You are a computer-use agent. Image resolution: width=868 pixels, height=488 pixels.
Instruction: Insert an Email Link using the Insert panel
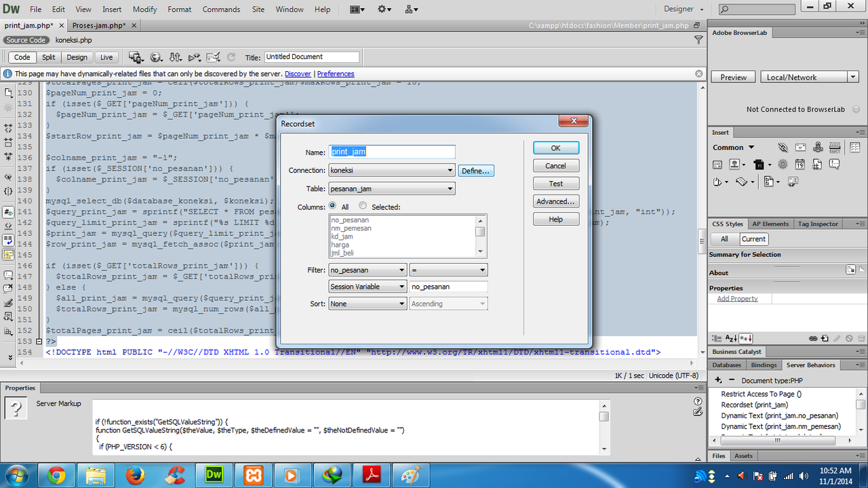click(x=801, y=148)
